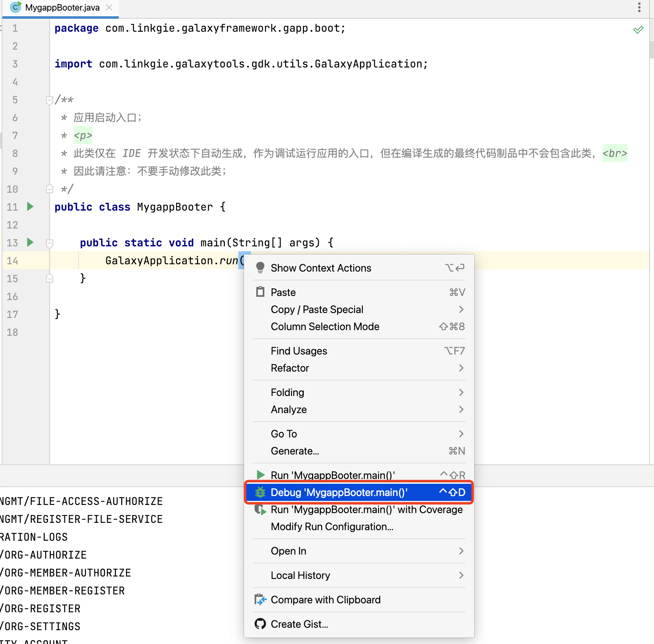This screenshot has width=654, height=644.
Task: Select Show Context Actions menu item
Action: [x=359, y=268]
